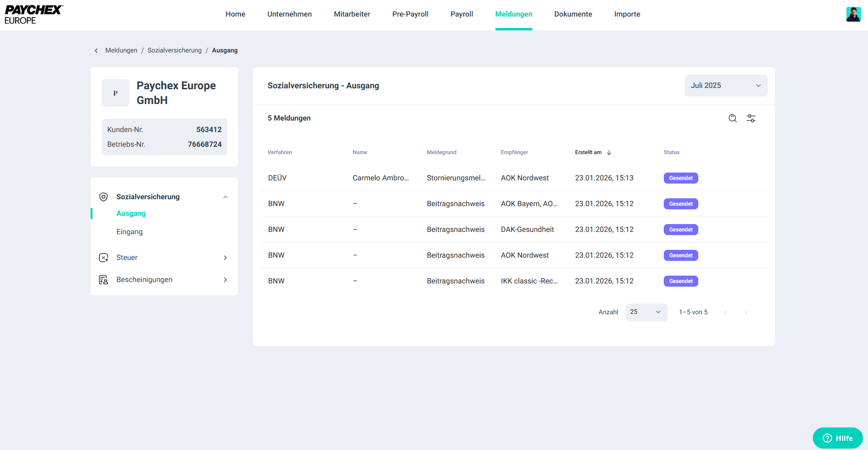The image size is (868, 450).
Task: Click the Sozialversicherung shield icon
Action: [x=103, y=197]
